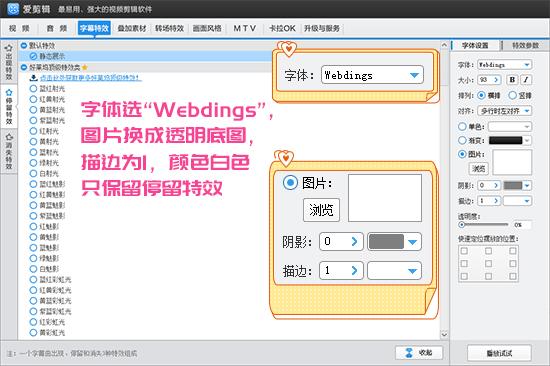Open 出现特效 sidebar section
This screenshot has width=550, height=366.
[x=9, y=62]
